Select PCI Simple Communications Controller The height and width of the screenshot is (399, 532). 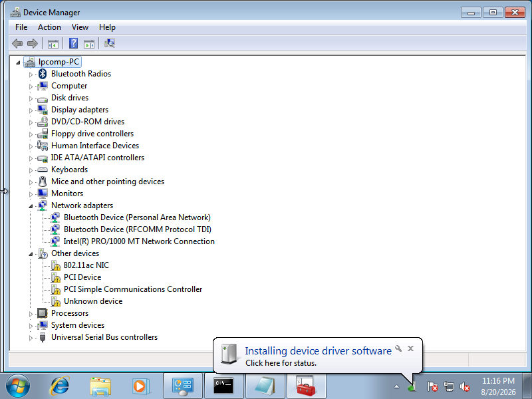point(133,289)
